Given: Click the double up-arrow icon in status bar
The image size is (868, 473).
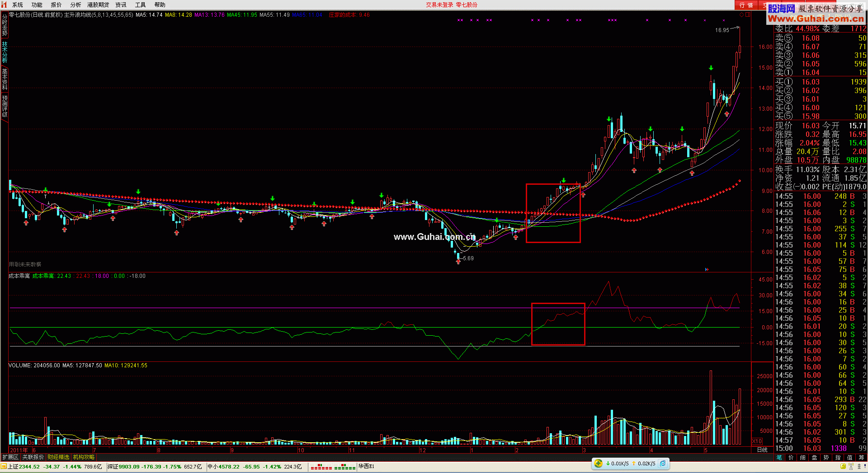Looking at the screenshot, I should point(859,467).
